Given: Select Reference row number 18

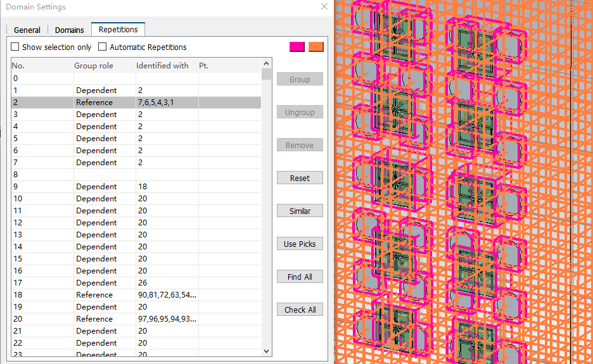Looking at the screenshot, I should coord(94,295).
